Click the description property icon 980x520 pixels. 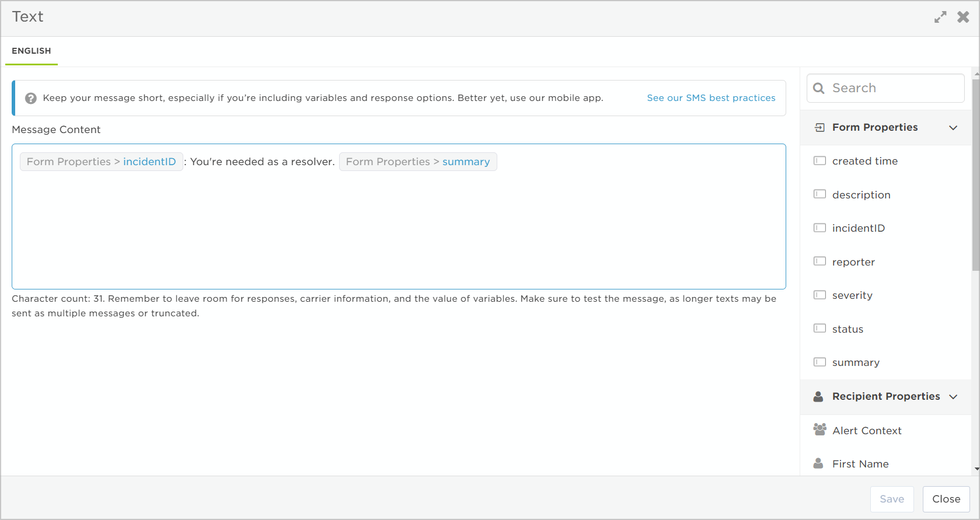[x=820, y=194]
